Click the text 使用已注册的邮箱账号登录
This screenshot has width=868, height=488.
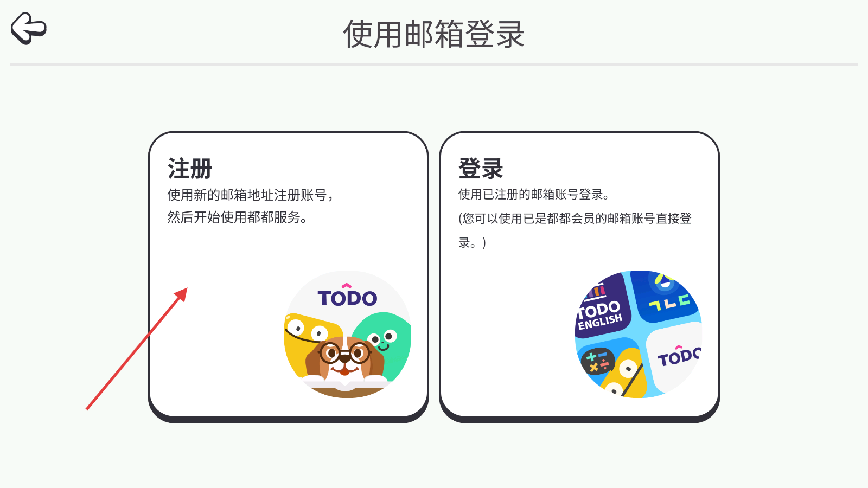point(531,195)
